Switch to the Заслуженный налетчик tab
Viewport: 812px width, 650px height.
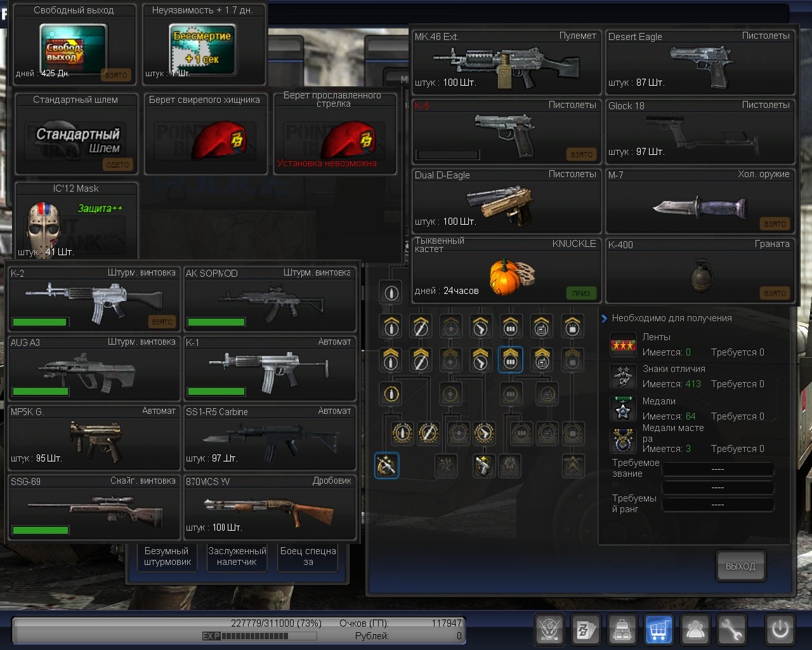[237, 556]
